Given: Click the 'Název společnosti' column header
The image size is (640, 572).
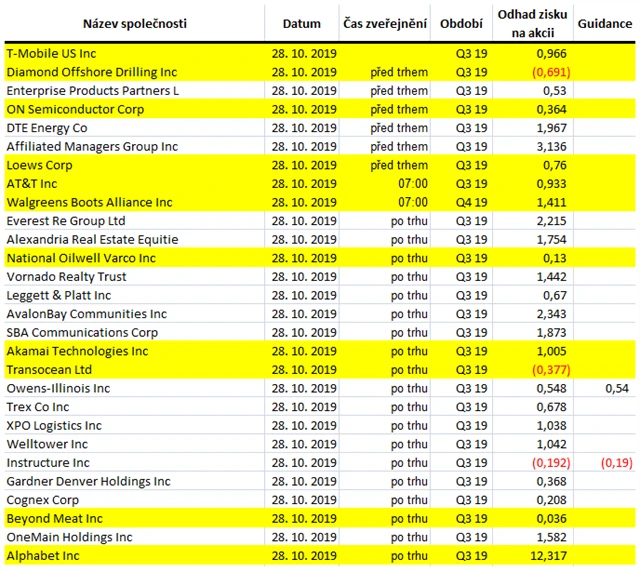Looking at the screenshot, I should coord(135,24).
